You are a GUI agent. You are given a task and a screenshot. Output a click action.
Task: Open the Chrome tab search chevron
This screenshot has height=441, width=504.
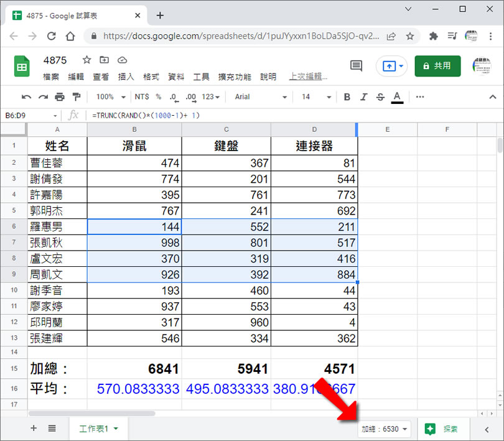click(408, 9)
